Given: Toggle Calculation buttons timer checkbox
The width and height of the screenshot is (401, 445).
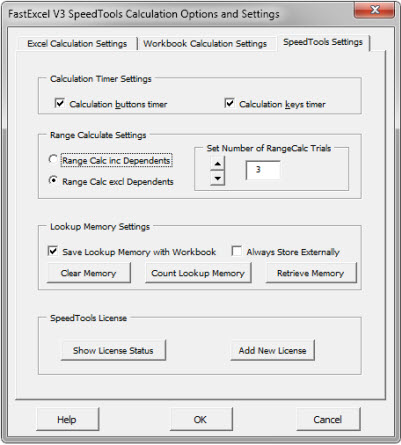Looking at the screenshot, I should pos(60,103).
